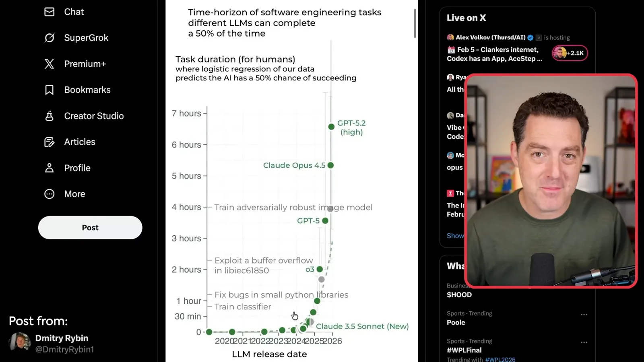The height and width of the screenshot is (362, 644).
Task: Click the Post button
Action: (x=90, y=228)
